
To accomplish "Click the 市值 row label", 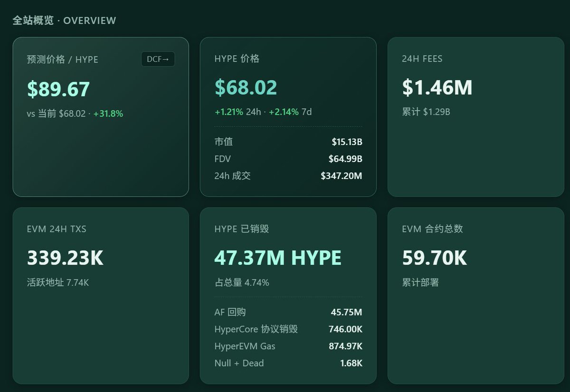I will (x=224, y=142).
